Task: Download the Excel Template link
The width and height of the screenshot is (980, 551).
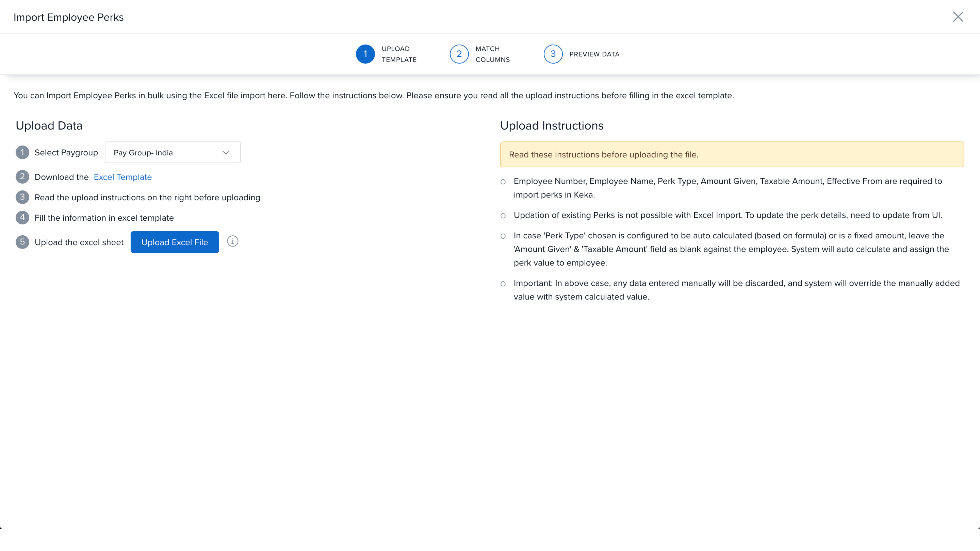Action: point(122,177)
